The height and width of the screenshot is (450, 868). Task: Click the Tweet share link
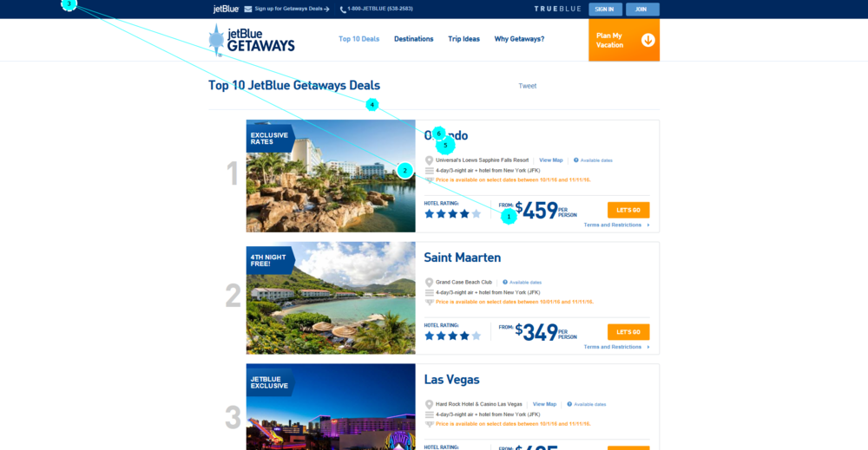point(527,86)
